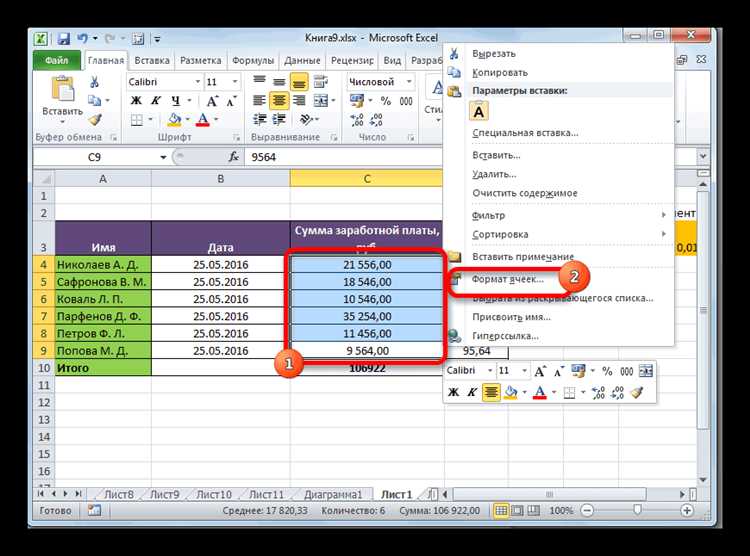Toggle center horizontal alignment in ribbon
This screenshot has width=750, height=556.
pyautogui.click(x=279, y=101)
